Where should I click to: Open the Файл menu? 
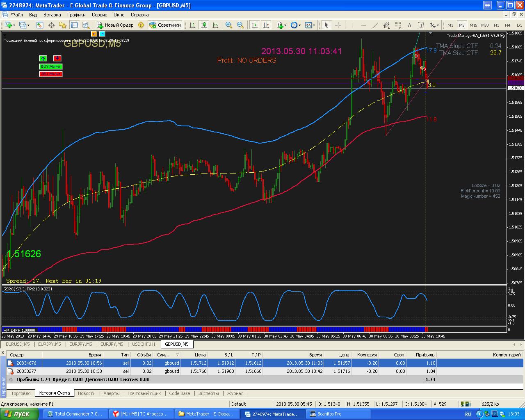17,15
